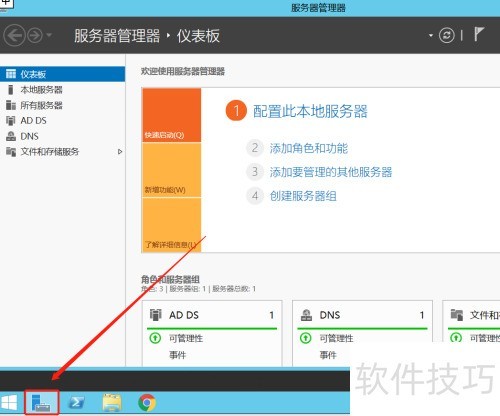Click the forward navigation arrow
The width and height of the screenshot is (500, 416).
pyautogui.click(x=35, y=35)
